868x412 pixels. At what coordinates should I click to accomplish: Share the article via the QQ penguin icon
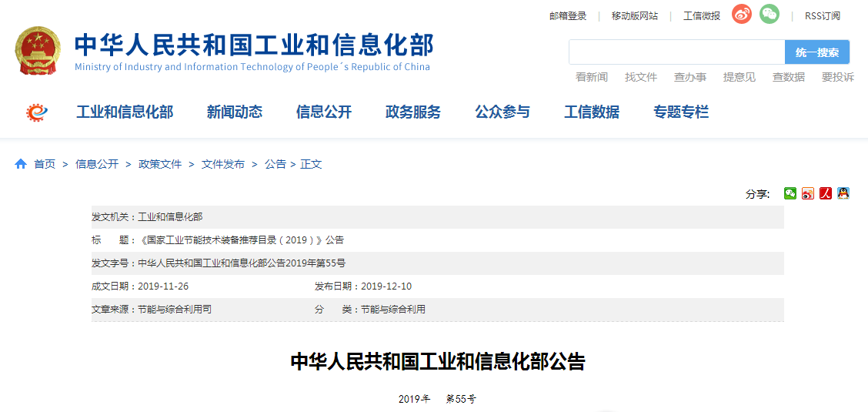click(x=843, y=193)
